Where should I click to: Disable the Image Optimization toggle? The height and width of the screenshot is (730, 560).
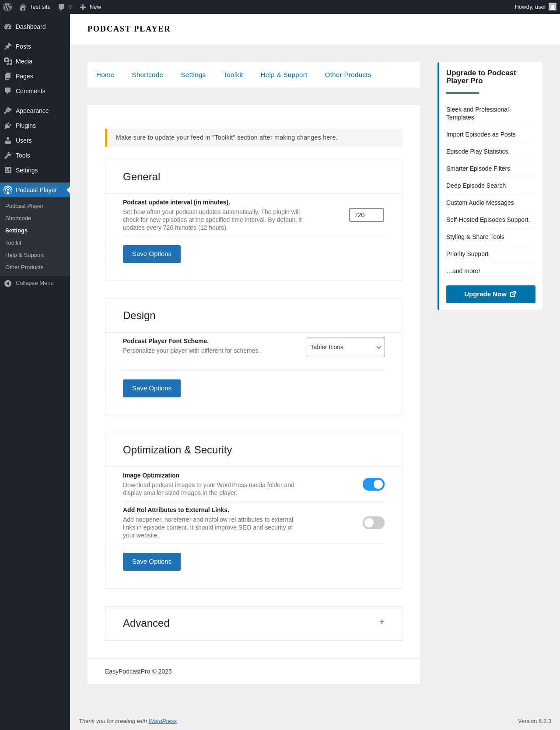click(x=373, y=484)
